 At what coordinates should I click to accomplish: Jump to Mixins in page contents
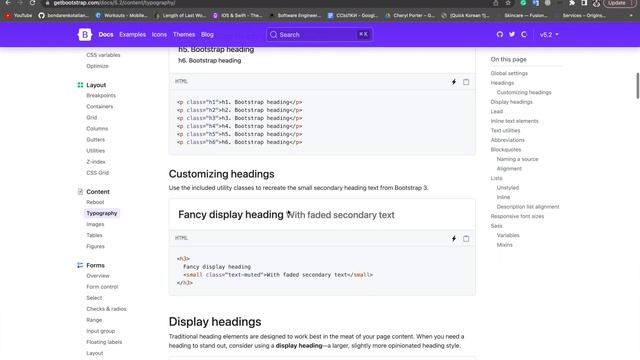pos(504,245)
